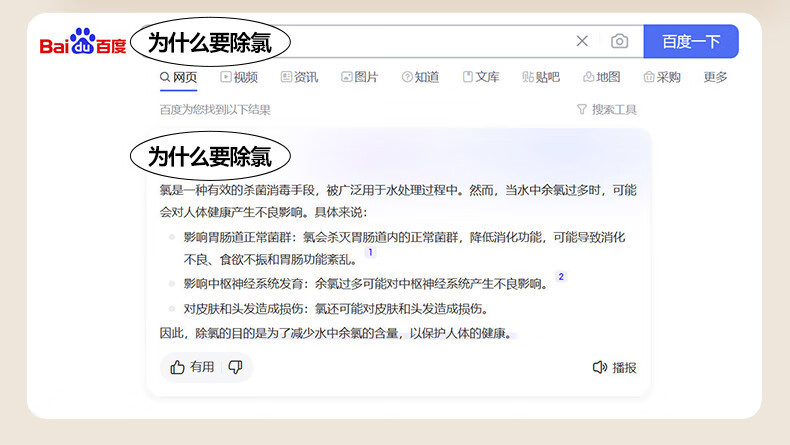Open 搜索工具 filter options
Image resolution: width=790 pixels, height=445 pixels.
(607, 109)
